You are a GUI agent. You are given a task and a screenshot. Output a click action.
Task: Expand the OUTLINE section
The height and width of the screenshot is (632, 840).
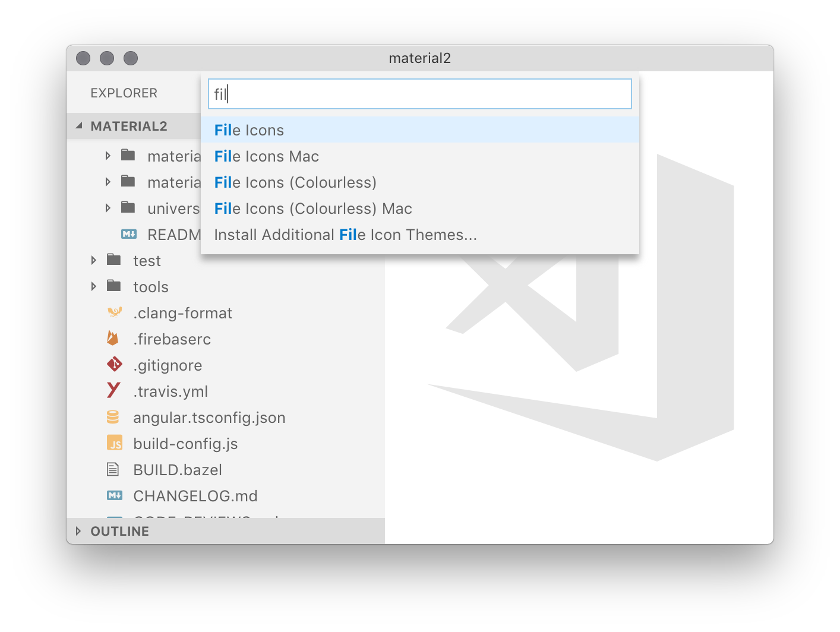[78, 530]
